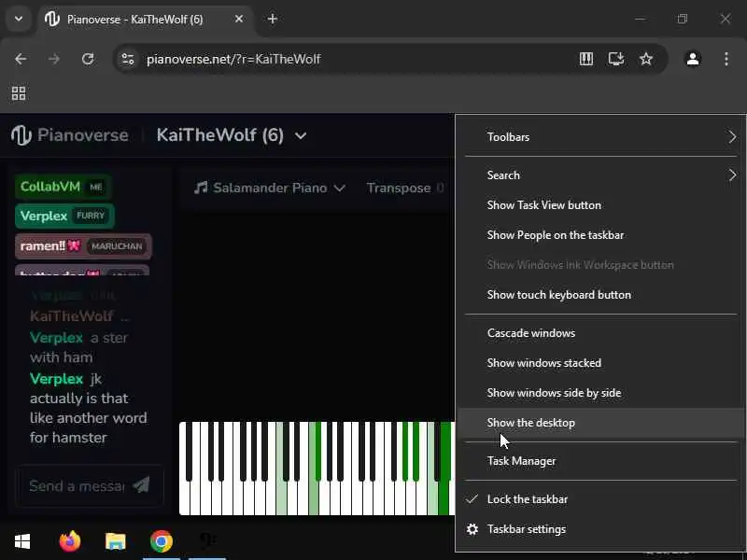747x560 pixels.
Task: Open the Chrome profile avatar
Action: (x=693, y=59)
